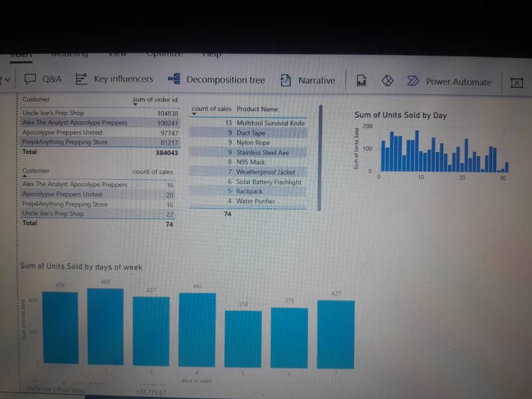
Task: Insert a text box using the A icon
Action: [517, 84]
